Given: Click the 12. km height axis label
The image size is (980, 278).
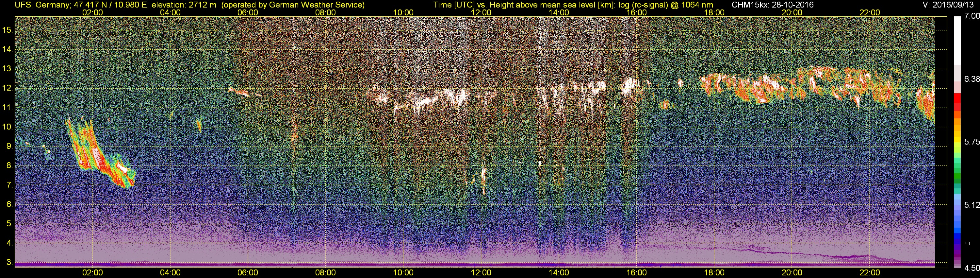Looking at the screenshot, I should (x=7, y=88).
